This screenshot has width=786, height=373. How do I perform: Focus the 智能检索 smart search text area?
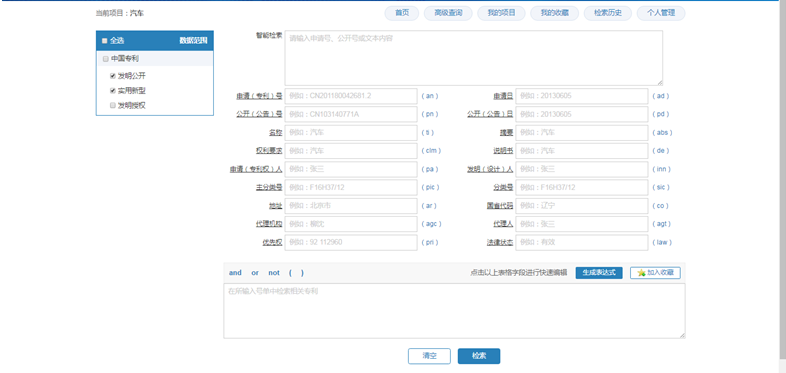pyautogui.click(x=474, y=58)
